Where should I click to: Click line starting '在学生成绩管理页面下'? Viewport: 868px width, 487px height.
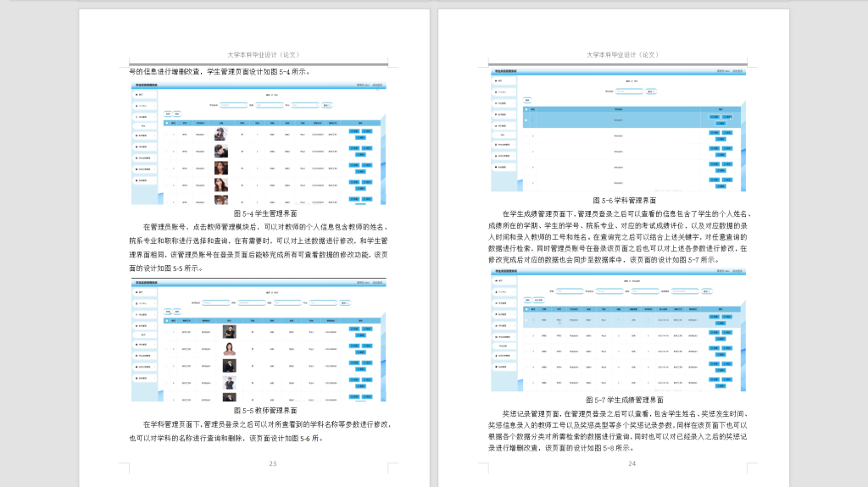pyautogui.click(x=626, y=213)
